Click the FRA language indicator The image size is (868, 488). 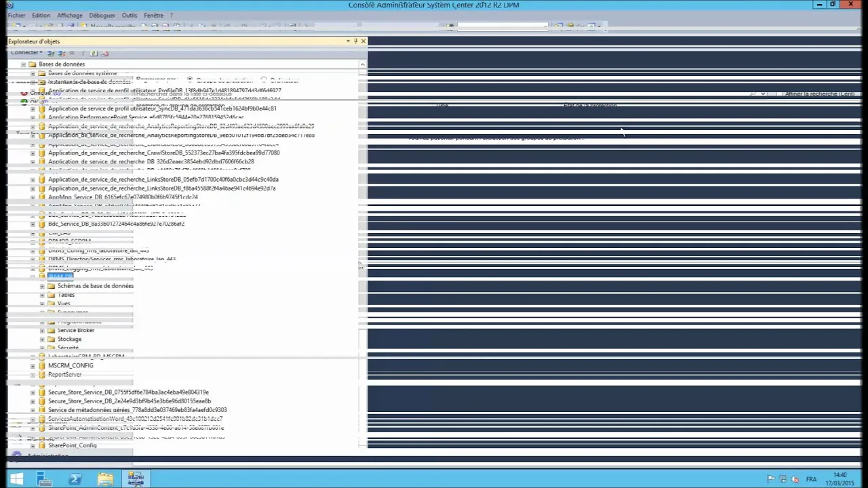coord(810,479)
